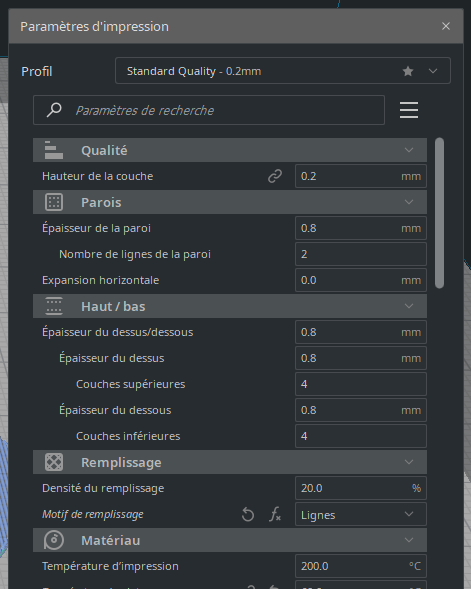Viewport: 471px width, 589px height.
Task: Click the Épaisseur de la paroi label
Action: pyautogui.click(x=97, y=228)
